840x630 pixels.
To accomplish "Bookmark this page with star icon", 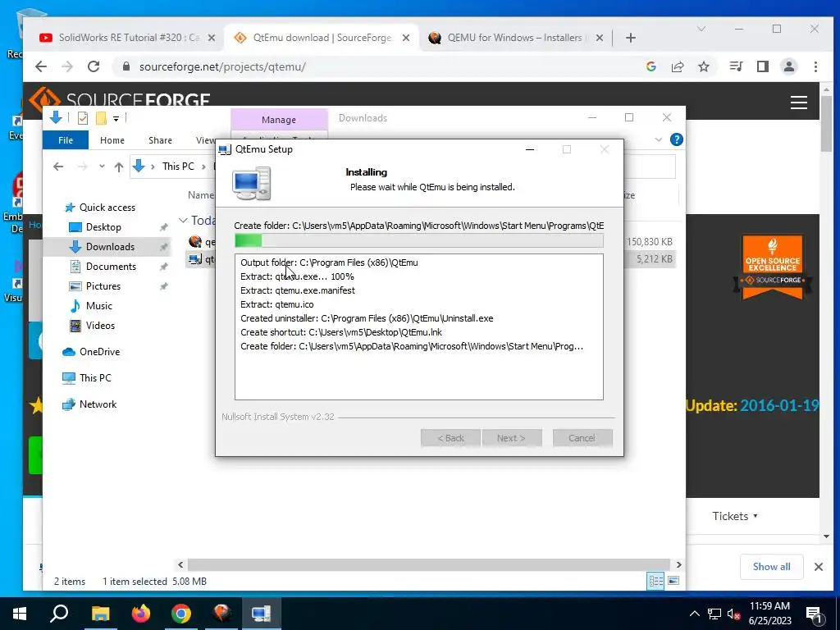I will [x=704, y=66].
